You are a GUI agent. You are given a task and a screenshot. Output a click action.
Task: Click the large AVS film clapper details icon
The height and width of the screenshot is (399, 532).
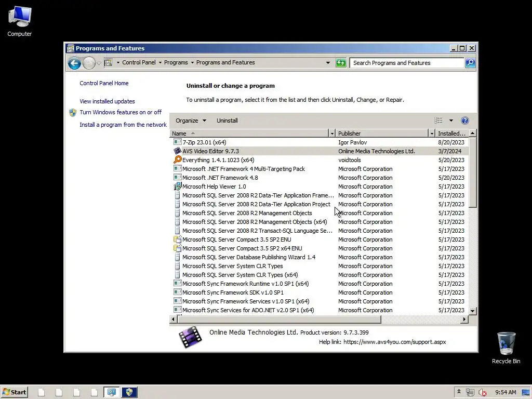tap(190, 337)
